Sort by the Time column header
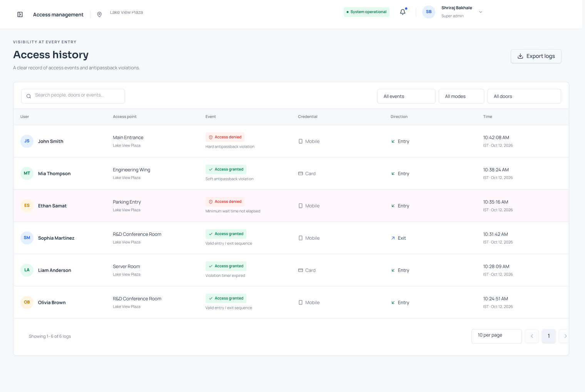The height and width of the screenshot is (392, 585). click(x=488, y=117)
